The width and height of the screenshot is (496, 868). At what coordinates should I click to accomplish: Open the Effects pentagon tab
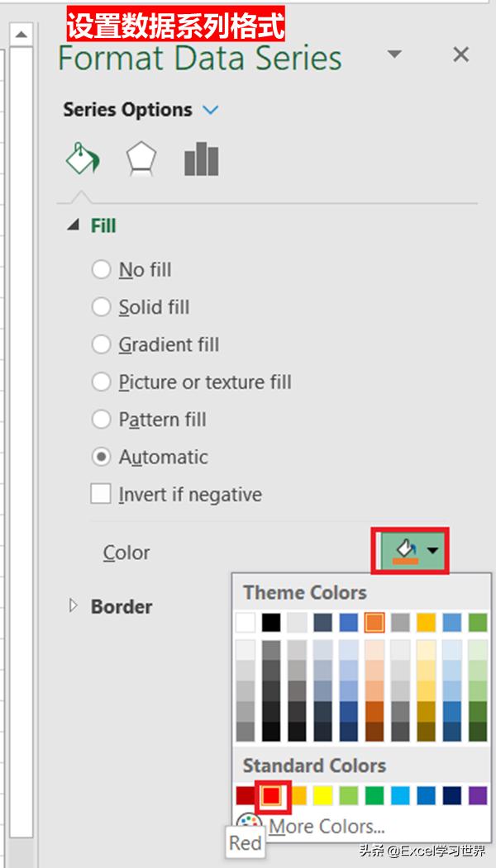(x=141, y=159)
